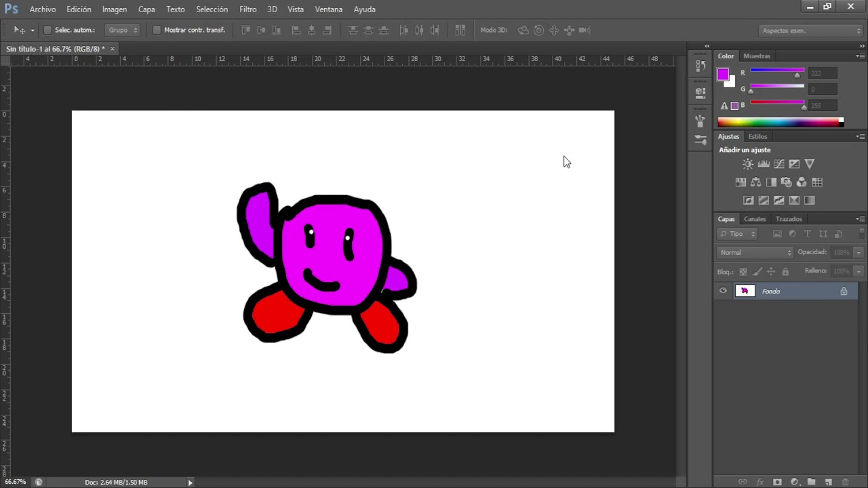Add a Photo Filter adjustment
This screenshot has width=868, height=488.
[787, 182]
